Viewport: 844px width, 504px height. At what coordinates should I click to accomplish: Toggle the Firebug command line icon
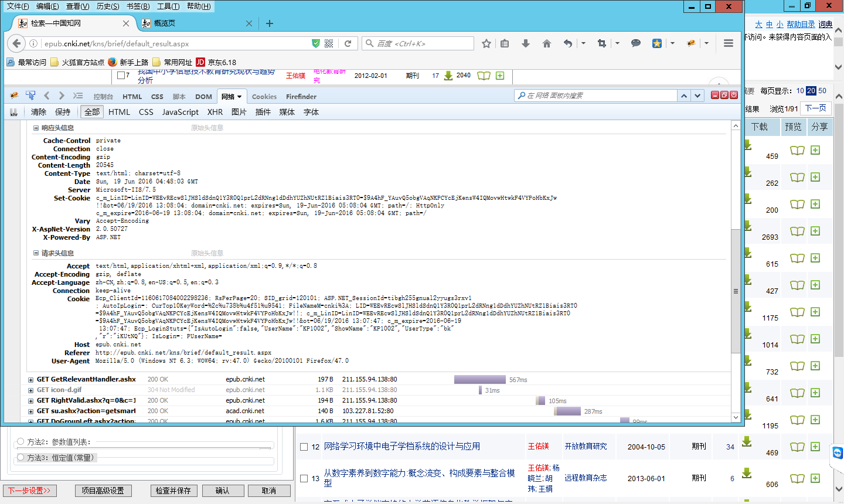click(78, 96)
